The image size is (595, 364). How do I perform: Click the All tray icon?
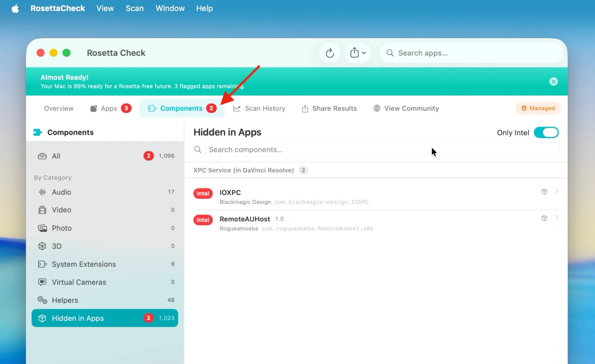(42, 156)
